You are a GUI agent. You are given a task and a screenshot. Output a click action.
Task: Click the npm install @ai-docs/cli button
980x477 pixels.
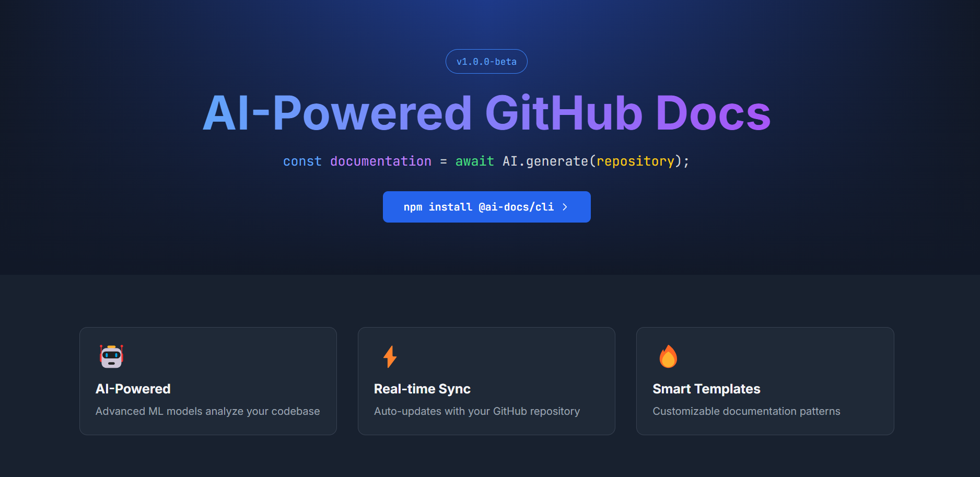[x=487, y=207]
